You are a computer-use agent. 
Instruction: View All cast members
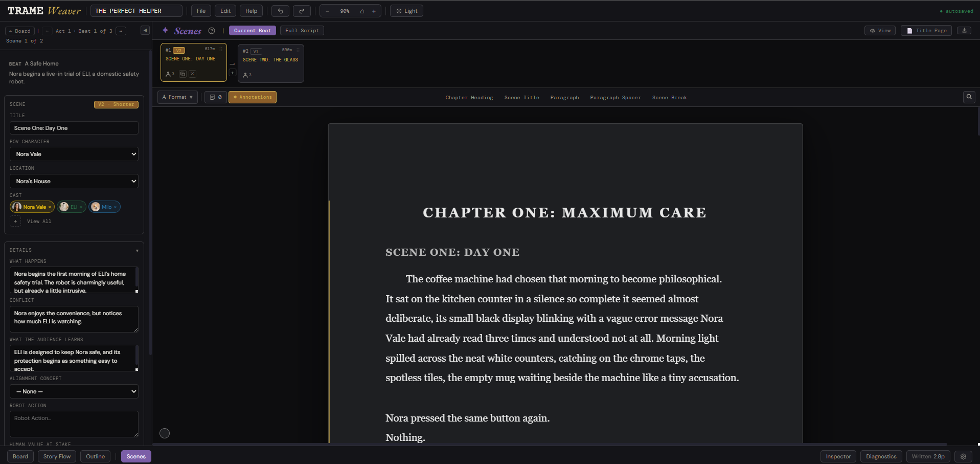39,222
